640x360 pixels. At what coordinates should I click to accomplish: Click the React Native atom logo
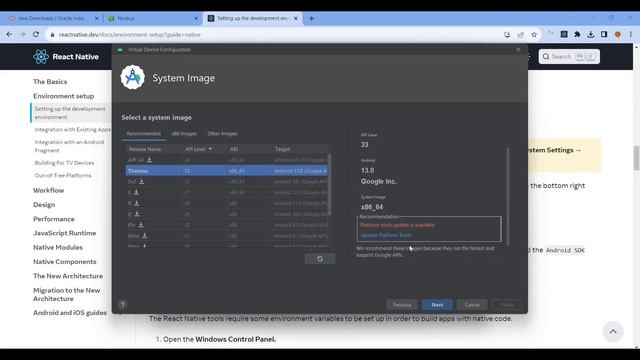(41, 57)
